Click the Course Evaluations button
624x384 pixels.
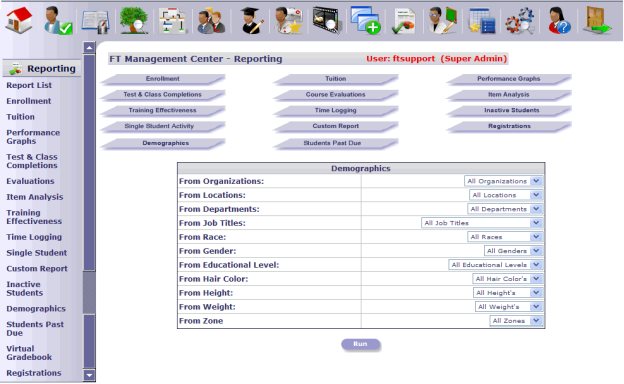(x=335, y=95)
